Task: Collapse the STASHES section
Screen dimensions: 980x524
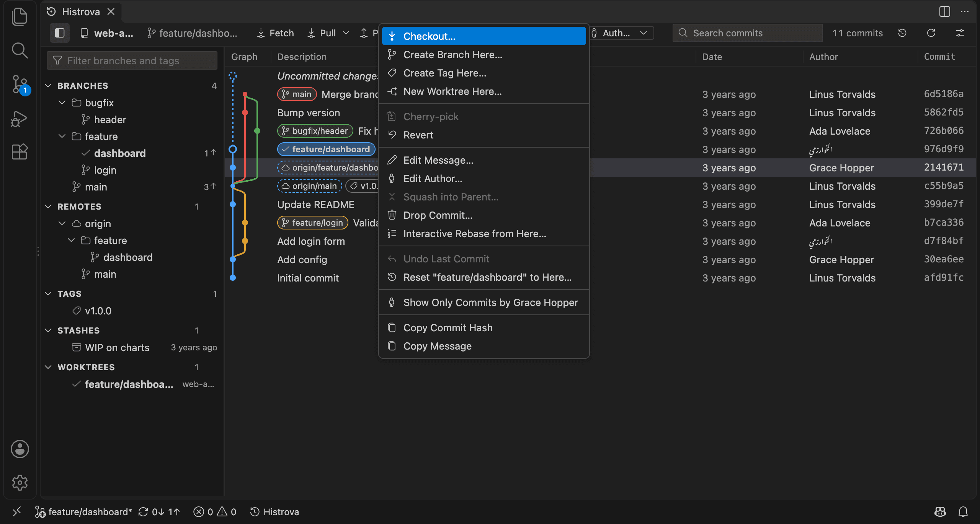Action: tap(48, 330)
